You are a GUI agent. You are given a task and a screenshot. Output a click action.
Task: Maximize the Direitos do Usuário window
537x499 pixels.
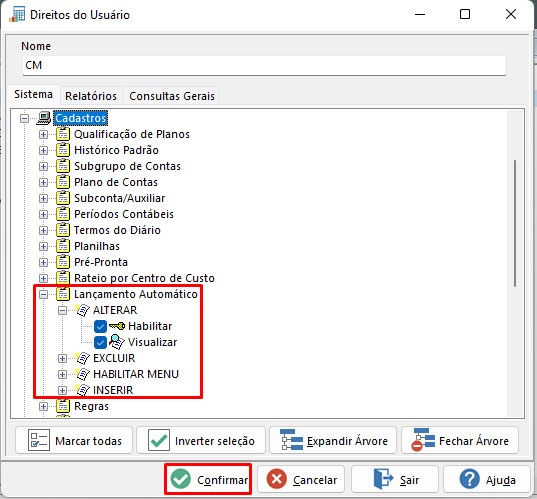[x=465, y=14]
